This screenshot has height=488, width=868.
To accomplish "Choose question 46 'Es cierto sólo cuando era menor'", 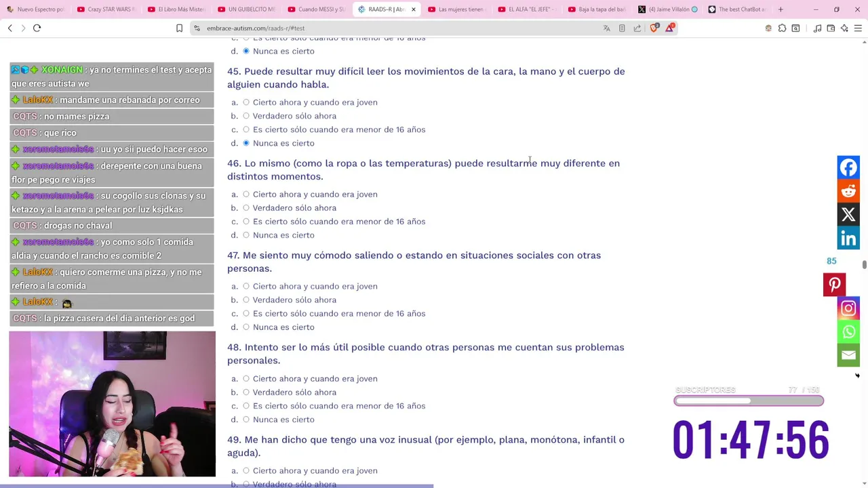I will click(246, 222).
